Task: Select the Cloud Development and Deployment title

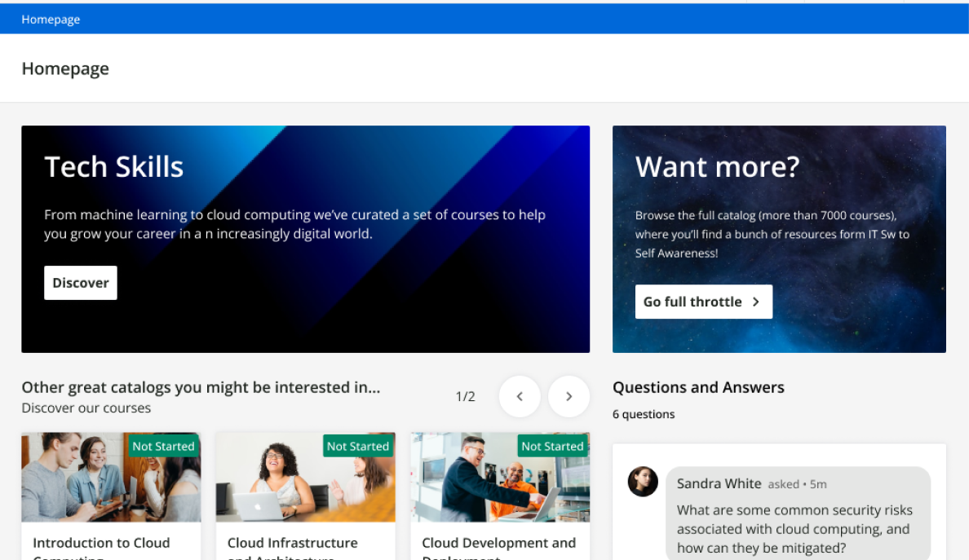Action: click(x=498, y=543)
